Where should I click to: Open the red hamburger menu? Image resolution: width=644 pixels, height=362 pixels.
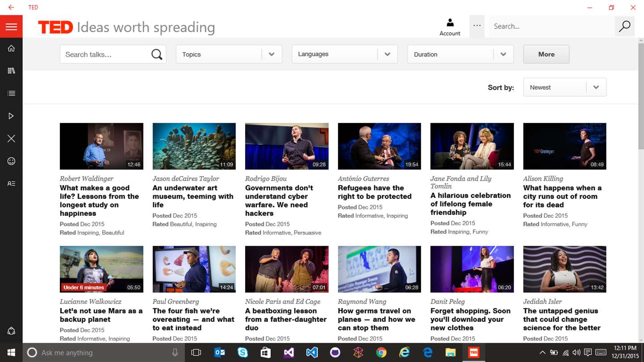pyautogui.click(x=11, y=27)
